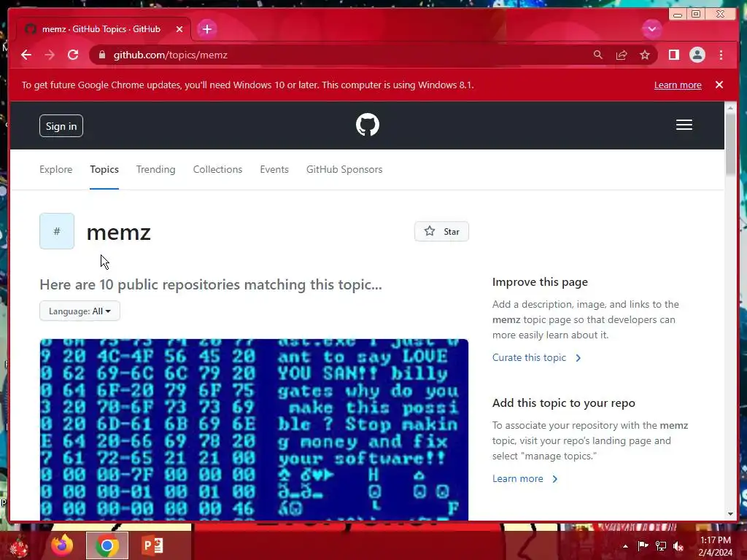The height and width of the screenshot is (560, 747).
Task: Click the network tray icon
Action: (x=661, y=545)
